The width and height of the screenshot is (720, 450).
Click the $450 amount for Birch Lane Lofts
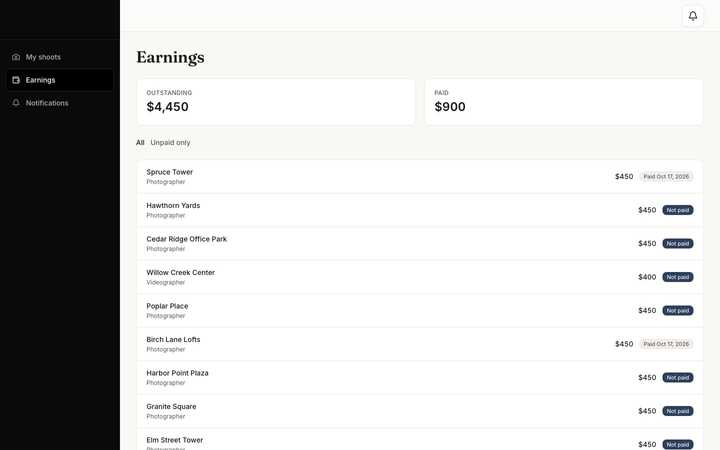pyautogui.click(x=624, y=344)
